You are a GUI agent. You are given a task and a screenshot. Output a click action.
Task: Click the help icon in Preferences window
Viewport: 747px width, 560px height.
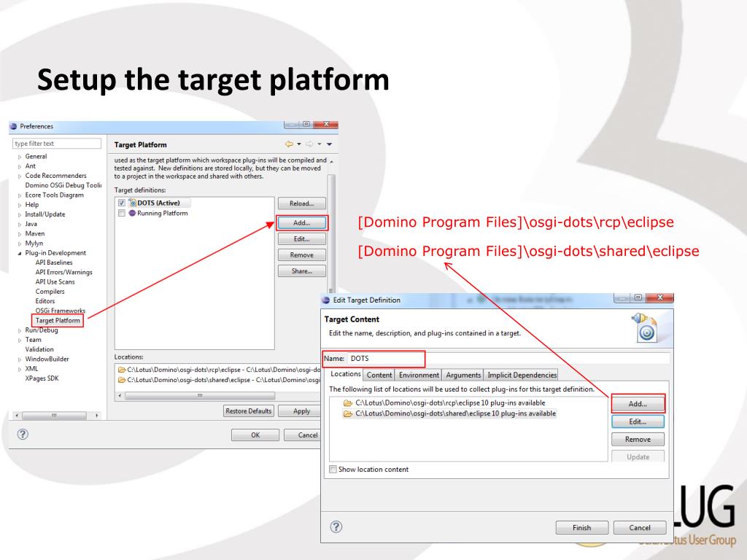[x=23, y=435]
